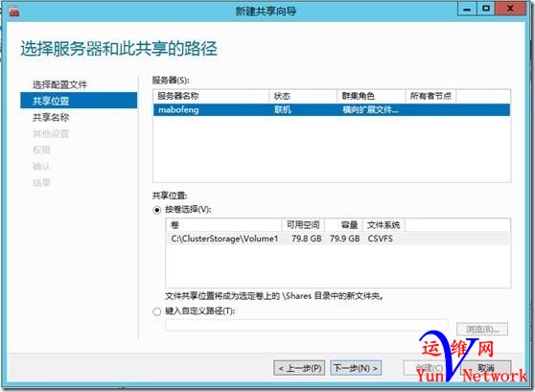Click the 横向扩展文件... role cell

click(x=370, y=110)
